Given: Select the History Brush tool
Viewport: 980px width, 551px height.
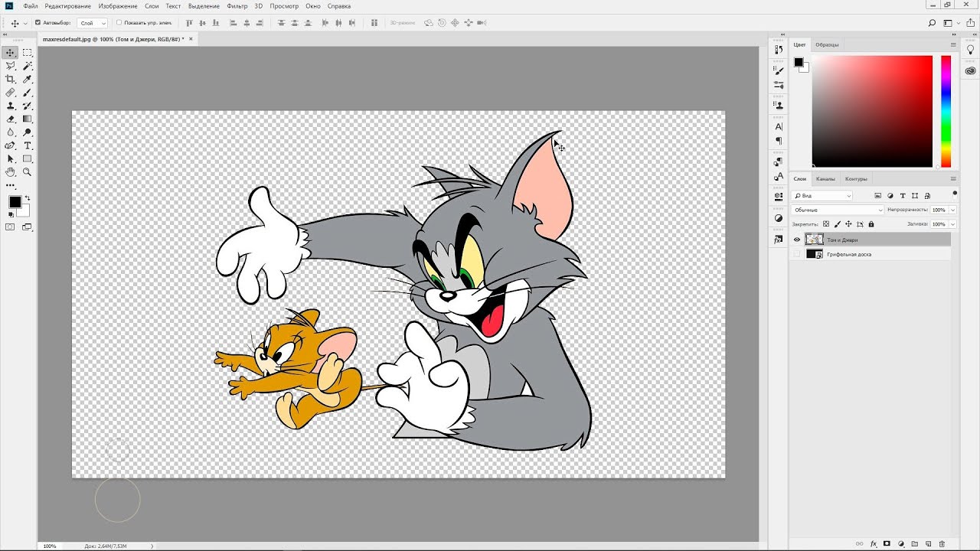Looking at the screenshot, I should (28, 106).
